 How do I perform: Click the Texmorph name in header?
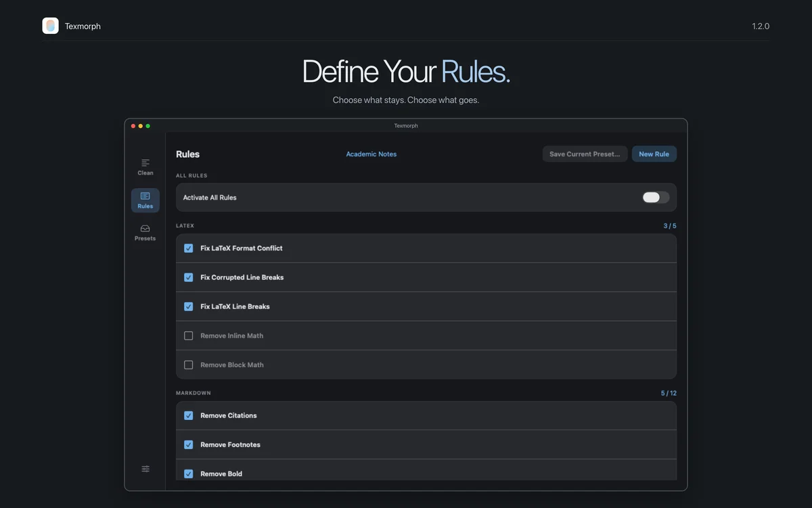point(83,26)
